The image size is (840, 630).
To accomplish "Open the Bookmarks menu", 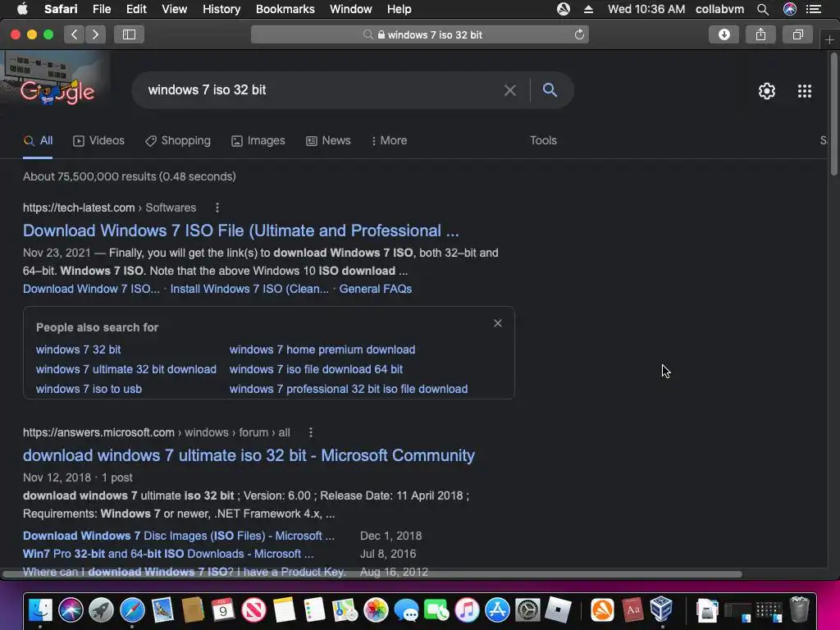I will tap(285, 9).
